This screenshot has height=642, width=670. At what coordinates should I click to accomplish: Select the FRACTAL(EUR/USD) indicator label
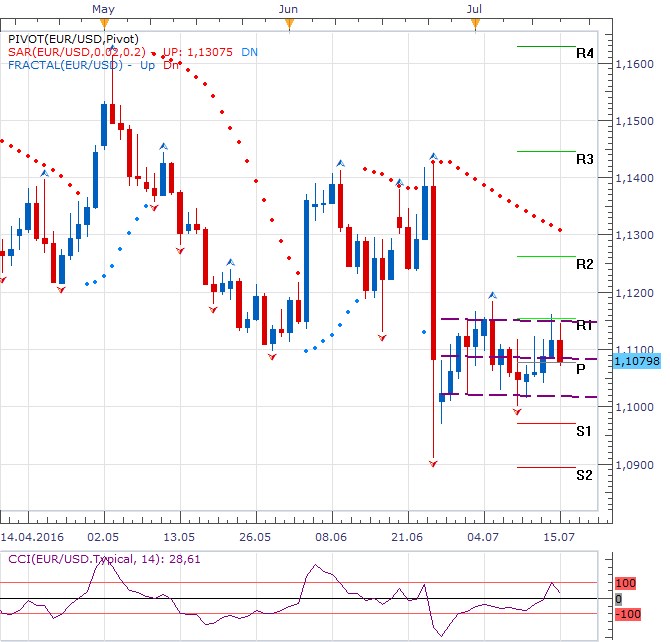coord(65,65)
